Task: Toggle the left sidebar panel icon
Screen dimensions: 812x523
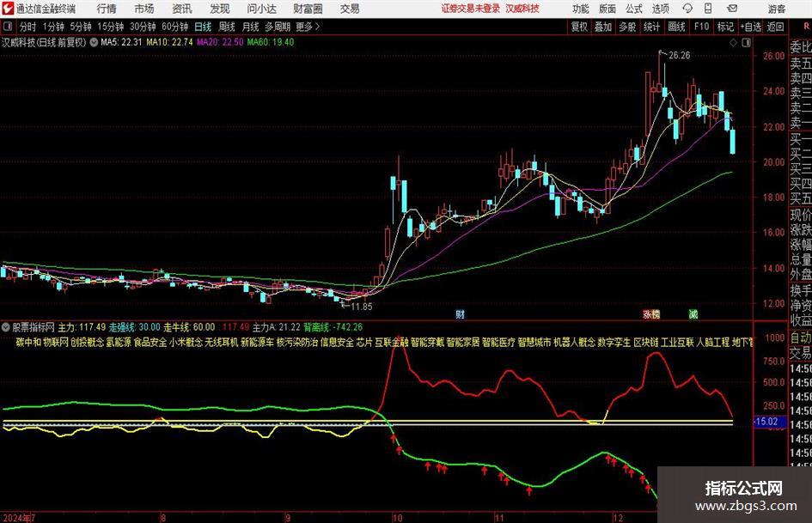Action: [7, 27]
